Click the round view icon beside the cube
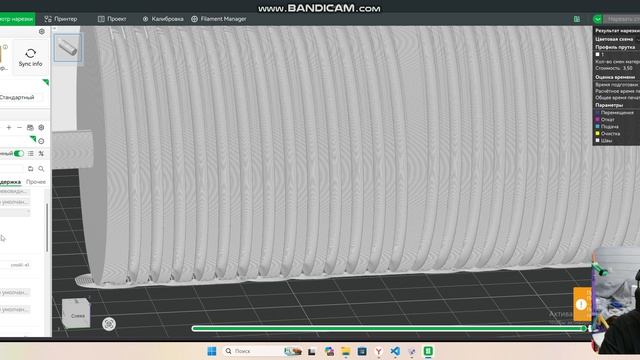 click(x=109, y=324)
